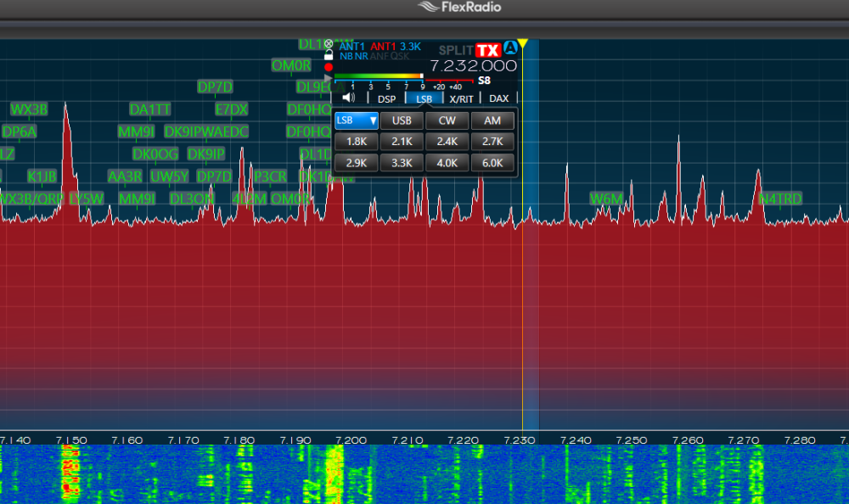
Task: Click the slice A letter indicator
Action: (510, 48)
